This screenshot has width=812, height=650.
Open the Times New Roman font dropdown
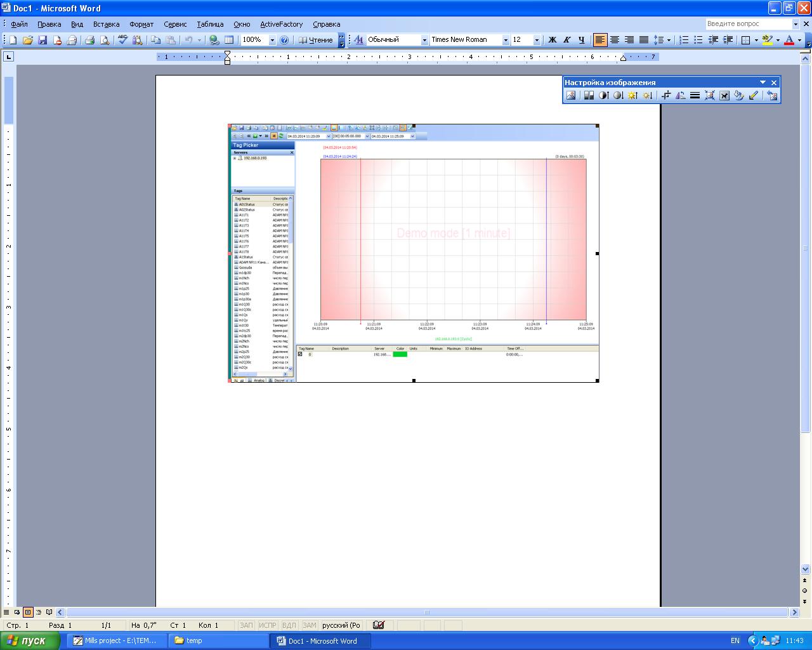pyautogui.click(x=506, y=40)
